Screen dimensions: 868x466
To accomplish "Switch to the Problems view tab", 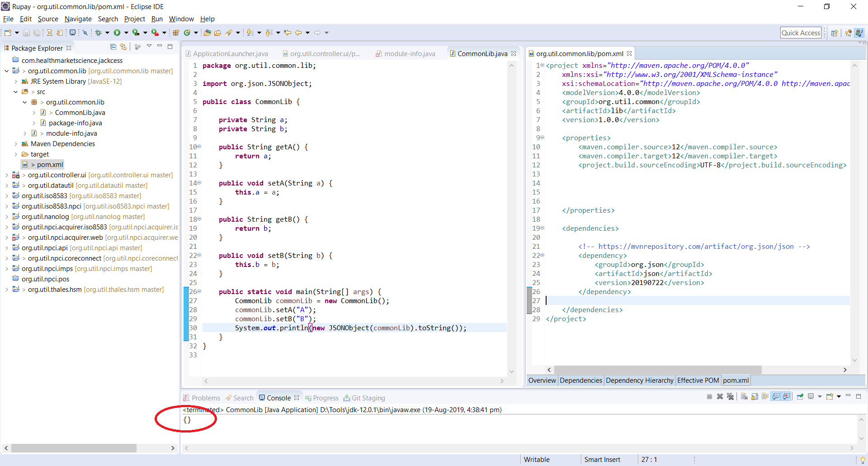I will pos(202,398).
